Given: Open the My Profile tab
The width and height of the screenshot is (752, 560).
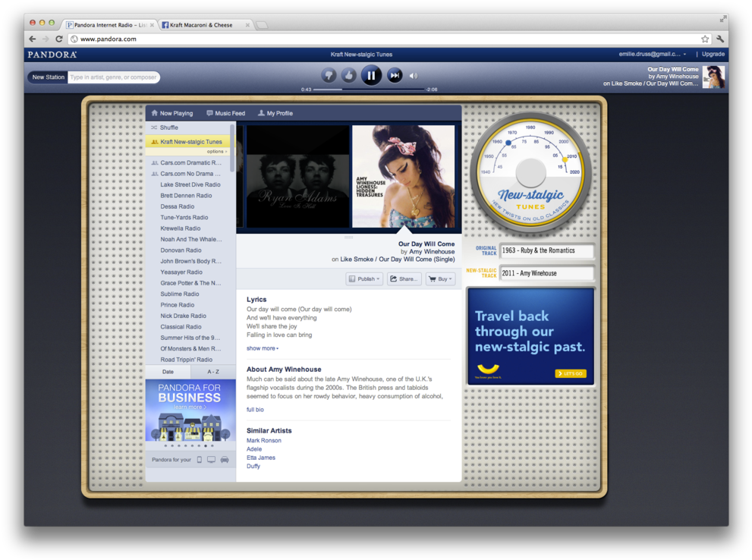Looking at the screenshot, I should (275, 113).
